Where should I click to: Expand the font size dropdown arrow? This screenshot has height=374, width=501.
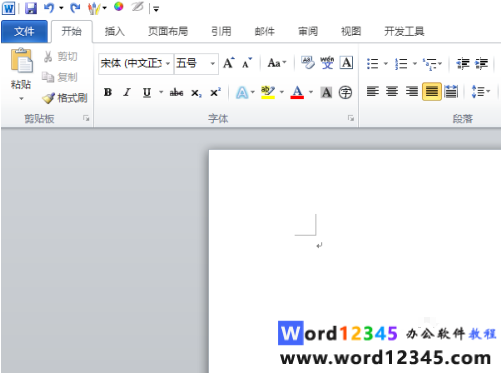point(213,63)
